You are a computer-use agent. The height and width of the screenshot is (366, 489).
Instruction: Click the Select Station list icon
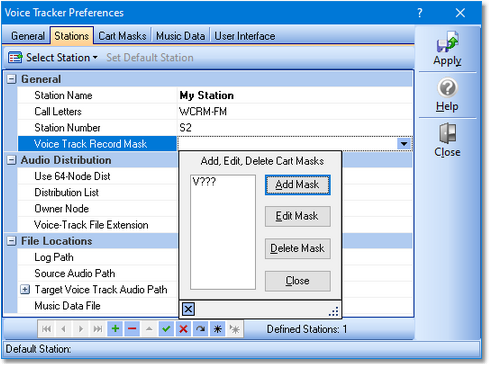pos(15,57)
